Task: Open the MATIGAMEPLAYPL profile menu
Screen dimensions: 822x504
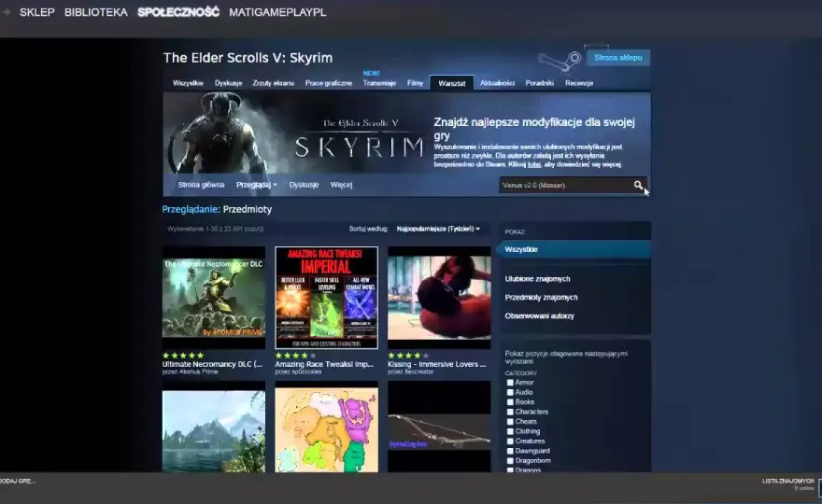Action: [277, 12]
